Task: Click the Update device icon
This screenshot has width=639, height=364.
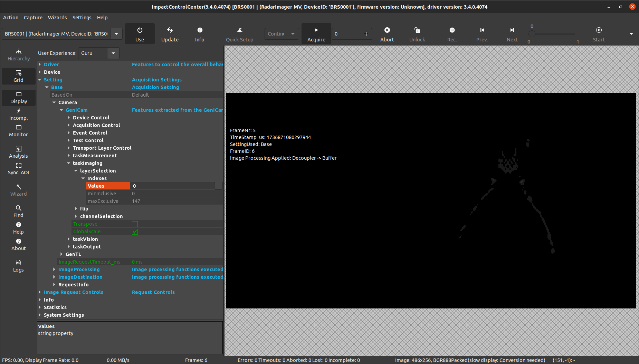Action: click(x=170, y=30)
